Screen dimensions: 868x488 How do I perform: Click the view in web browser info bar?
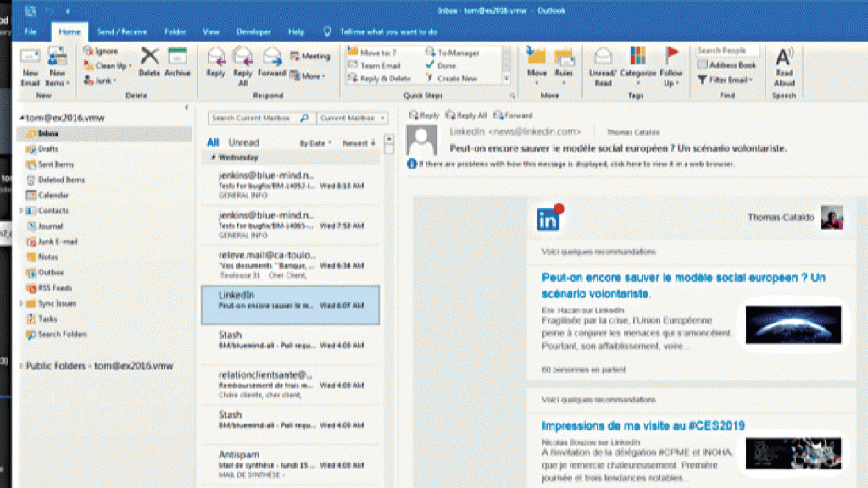pyautogui.click(x=571, y=164)
